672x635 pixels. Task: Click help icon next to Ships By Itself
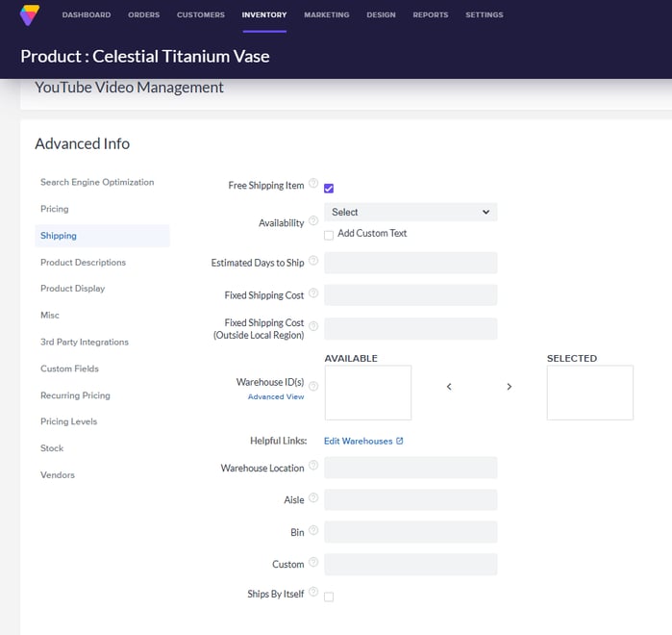(313, 594)
